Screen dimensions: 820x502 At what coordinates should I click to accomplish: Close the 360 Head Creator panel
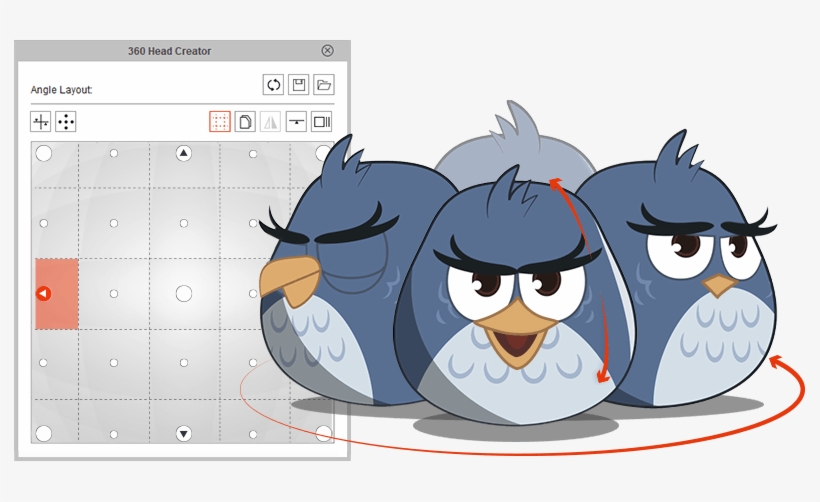[x=327, y=50]
